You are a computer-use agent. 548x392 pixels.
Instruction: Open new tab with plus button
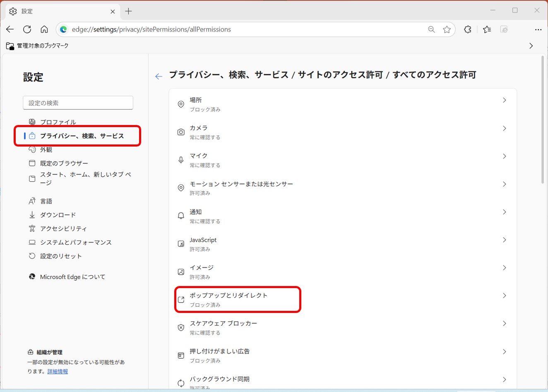tap(128, 11)
